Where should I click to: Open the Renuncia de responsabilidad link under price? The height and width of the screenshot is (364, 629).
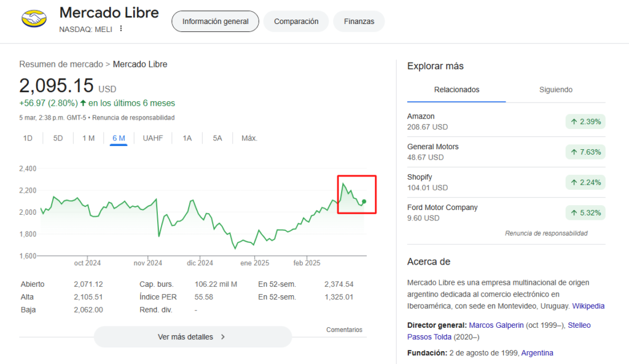[x=133, y=117]
